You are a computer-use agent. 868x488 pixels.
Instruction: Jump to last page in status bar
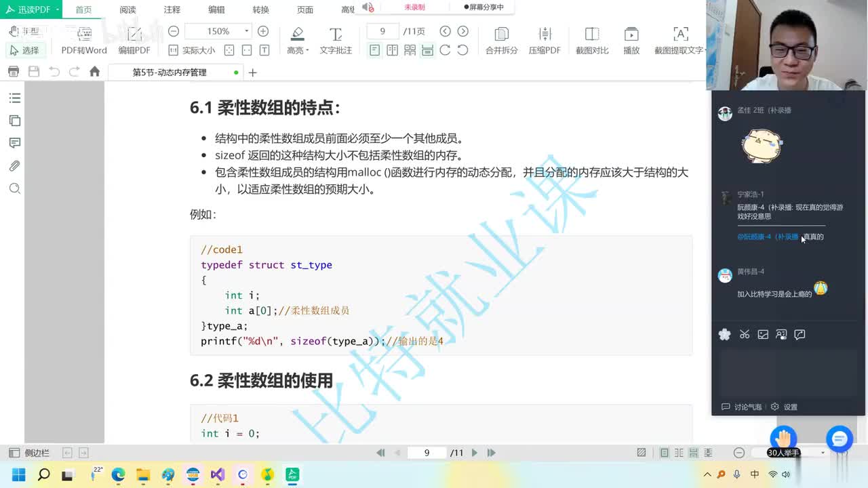[x=492, y=453]
